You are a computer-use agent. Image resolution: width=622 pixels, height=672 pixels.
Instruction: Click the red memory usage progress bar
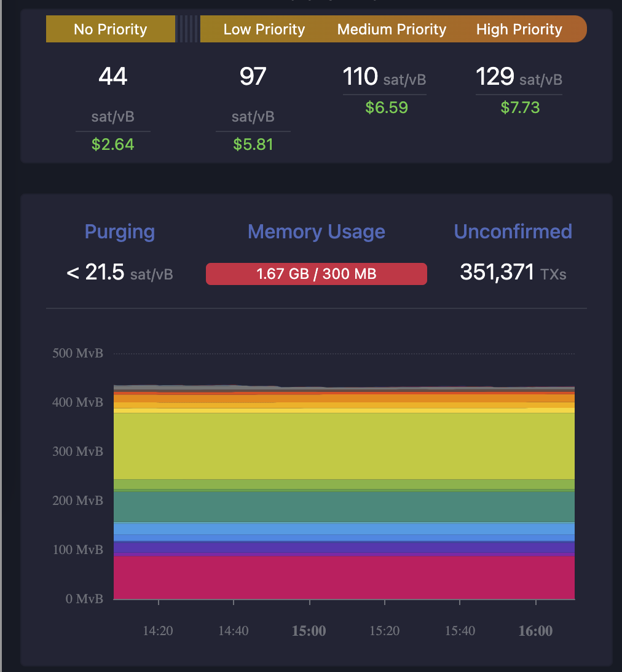coord(316,274)
